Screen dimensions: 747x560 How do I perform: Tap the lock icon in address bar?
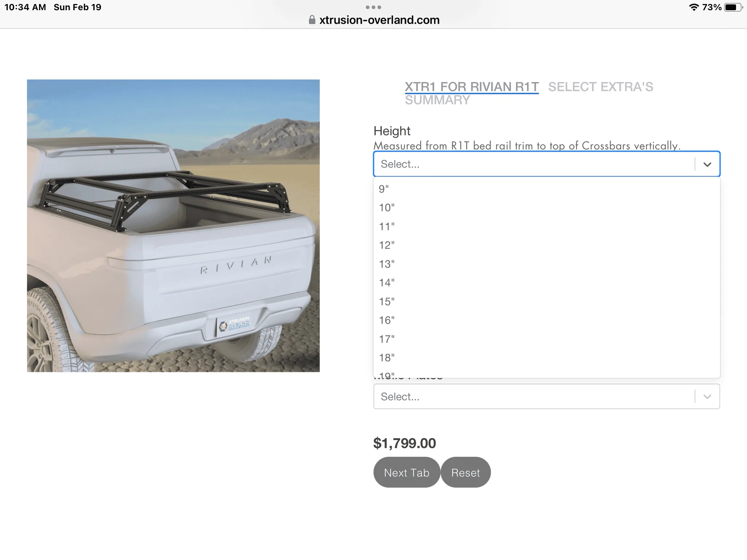[x=312, y=20]
